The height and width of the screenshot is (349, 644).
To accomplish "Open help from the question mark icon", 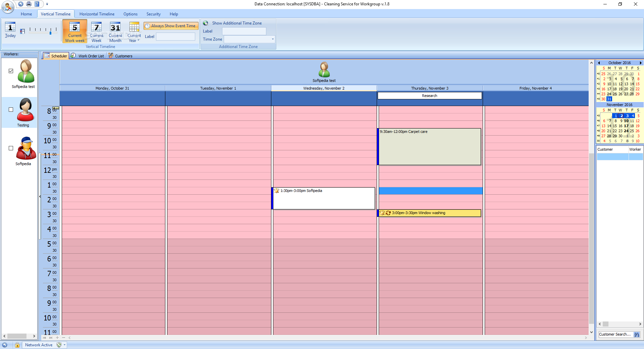I will click(x=37, y=4).
